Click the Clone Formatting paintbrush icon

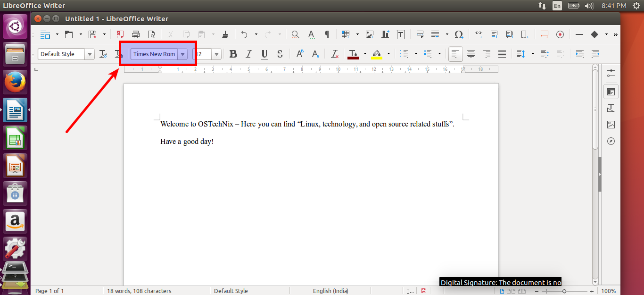tap(225, 34)
